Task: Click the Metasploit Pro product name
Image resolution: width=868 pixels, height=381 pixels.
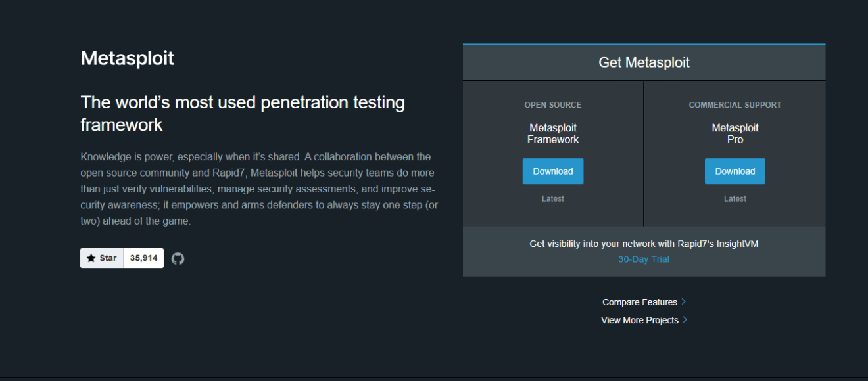Action: tap(735, 133)
